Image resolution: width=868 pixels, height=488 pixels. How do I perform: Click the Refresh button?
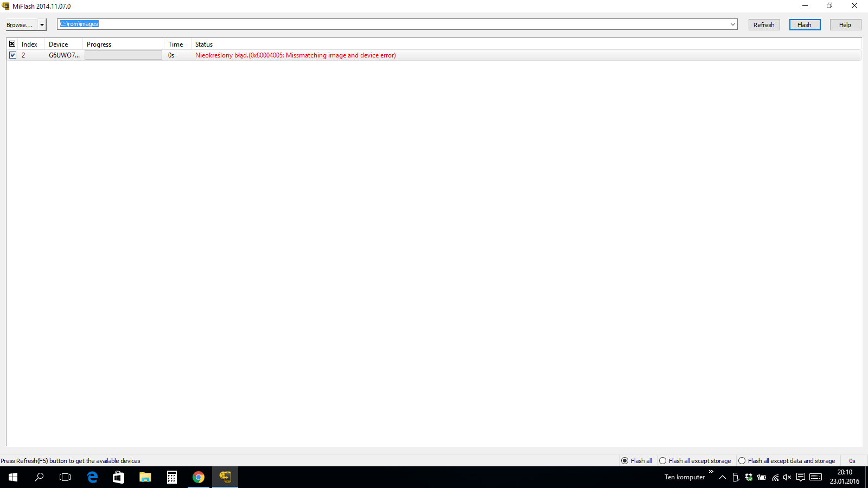764,25
